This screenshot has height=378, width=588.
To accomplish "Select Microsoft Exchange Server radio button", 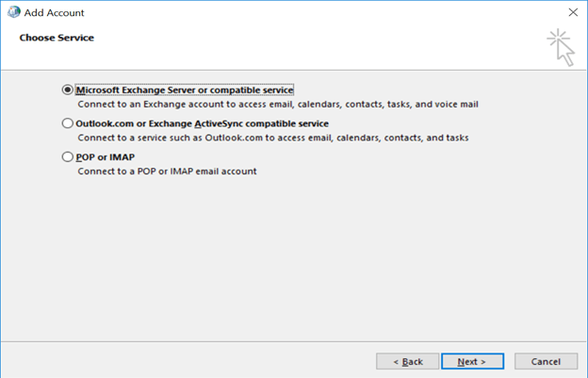I will pos(68,90).
